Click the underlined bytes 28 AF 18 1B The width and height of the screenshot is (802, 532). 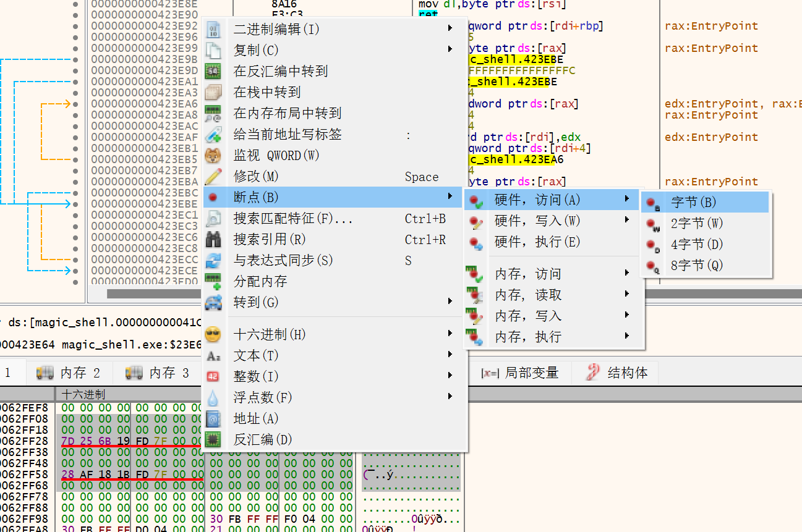pos(96,474)
